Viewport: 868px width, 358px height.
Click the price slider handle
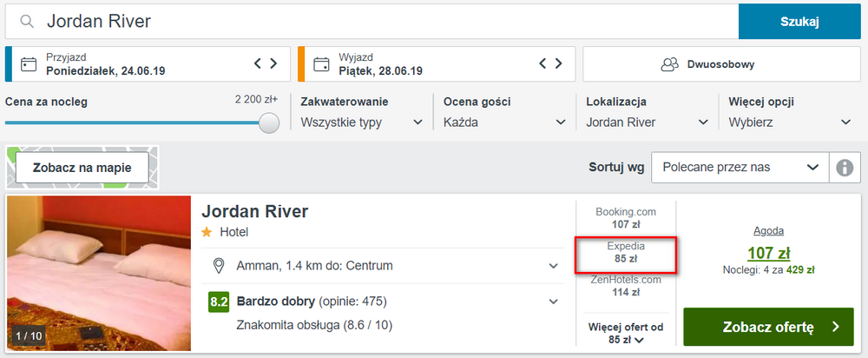(x=269, y=123)
